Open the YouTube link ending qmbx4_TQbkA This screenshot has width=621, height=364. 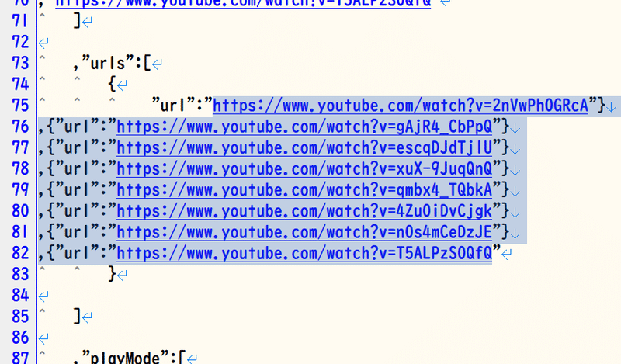click(304, 190)
